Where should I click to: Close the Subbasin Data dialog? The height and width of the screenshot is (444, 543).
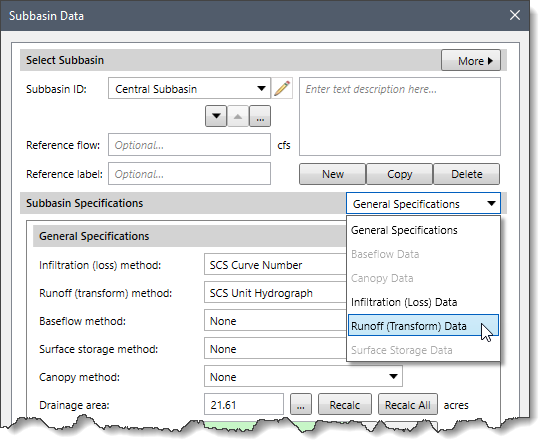coord(515,15)
